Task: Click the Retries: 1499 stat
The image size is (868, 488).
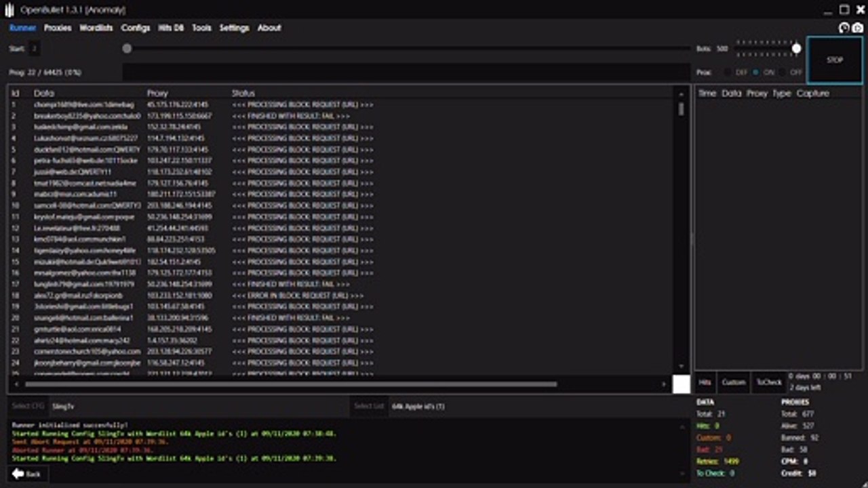Action: (718, 461)
